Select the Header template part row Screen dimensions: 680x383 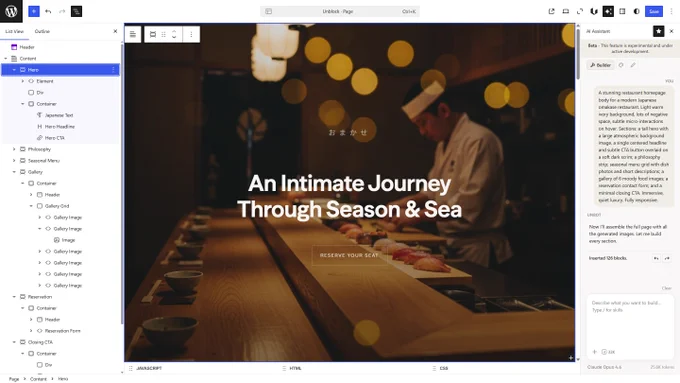point(60,47)
